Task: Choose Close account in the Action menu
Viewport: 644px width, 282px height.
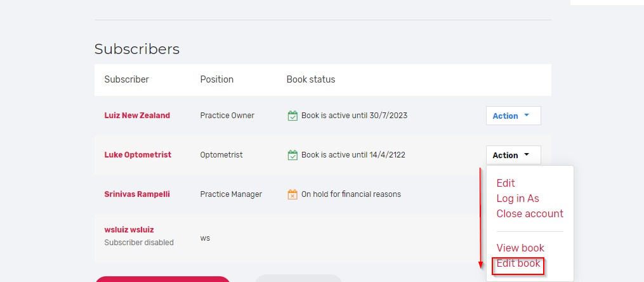Action: 530,213
